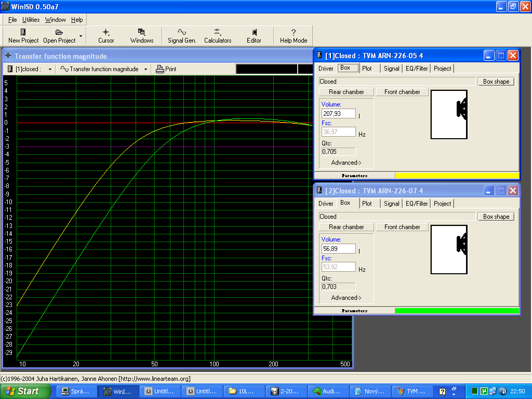Expand the Open Project dropdown arrow

(81, 36)
